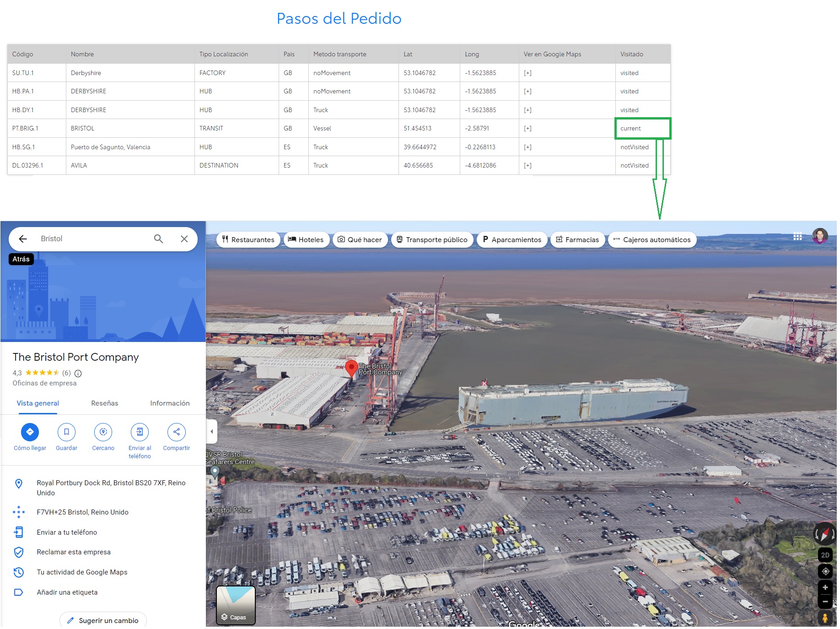840x629 pixels.
Task: Open Google Maps link [+] for PT.BRIG.1 row
Action: tap(528, 129)
